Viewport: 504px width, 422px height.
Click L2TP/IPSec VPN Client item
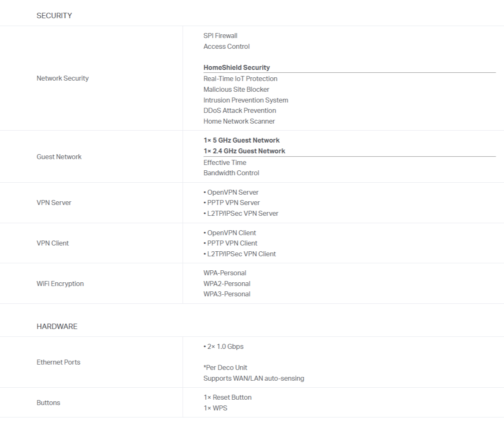coord(240,254)
